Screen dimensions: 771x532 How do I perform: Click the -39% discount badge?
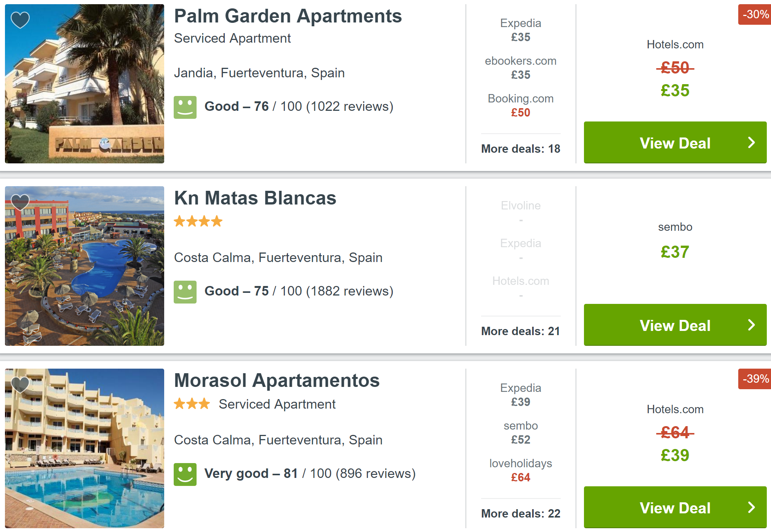coord(755,379)
